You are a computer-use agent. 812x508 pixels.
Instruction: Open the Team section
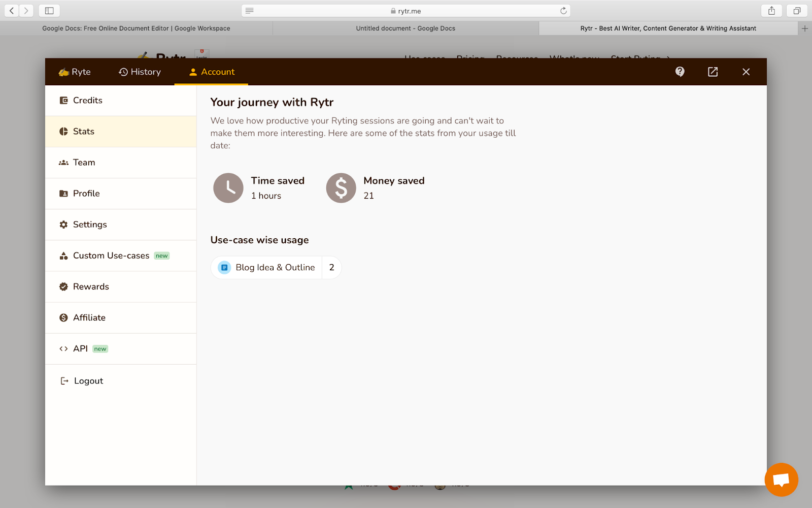[121, 163]
